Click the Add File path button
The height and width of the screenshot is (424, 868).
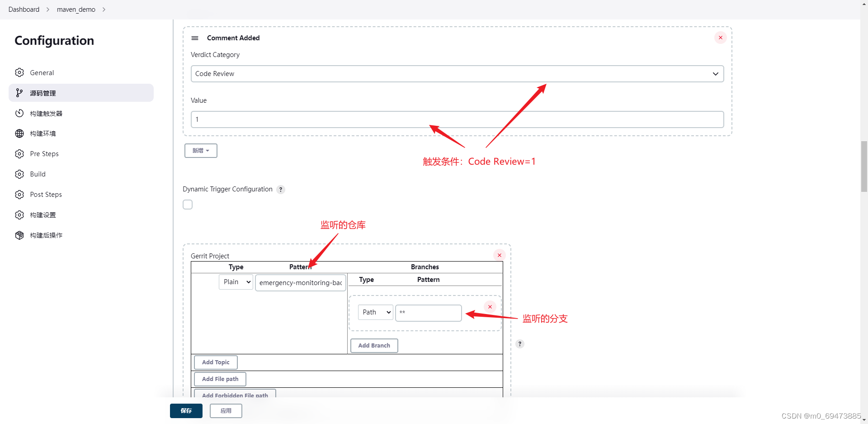[x=220, y=379]
